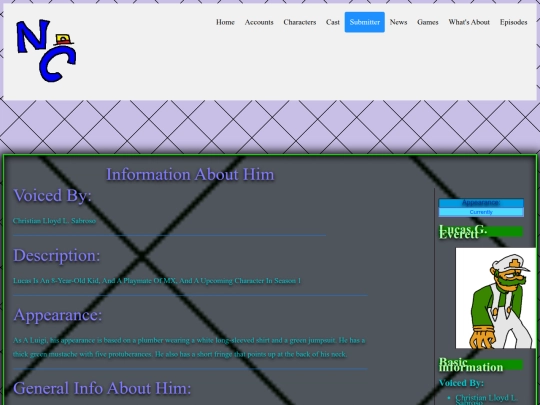Open the Home page
The image size is (540, 405).
[225, 22]
